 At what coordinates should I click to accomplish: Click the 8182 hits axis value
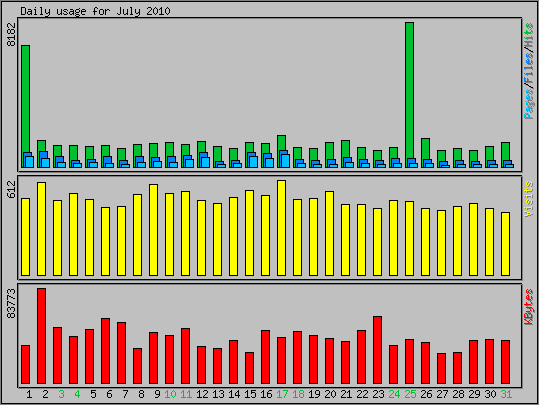[12, 35]
